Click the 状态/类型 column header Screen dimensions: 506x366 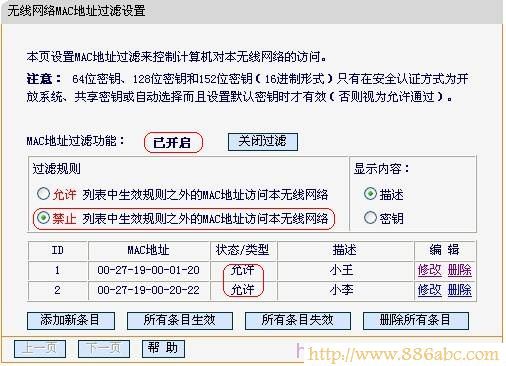click(243, 250)
